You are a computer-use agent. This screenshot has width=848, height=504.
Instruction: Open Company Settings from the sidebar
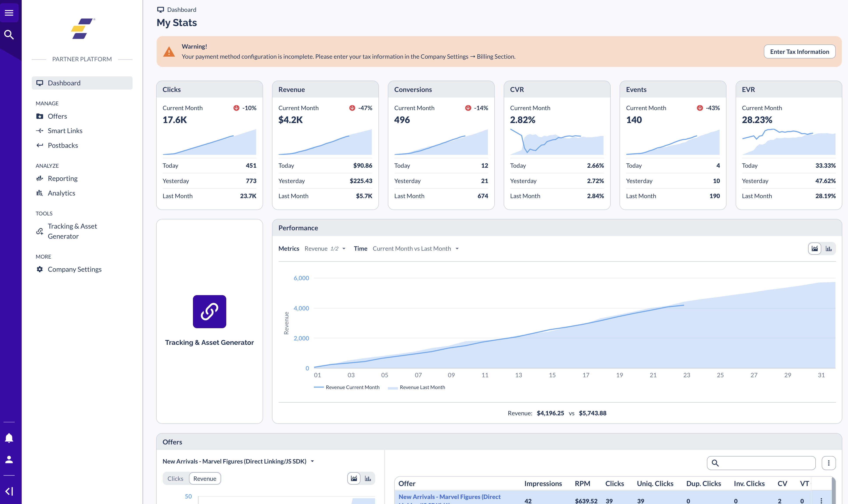coord(74,269)
